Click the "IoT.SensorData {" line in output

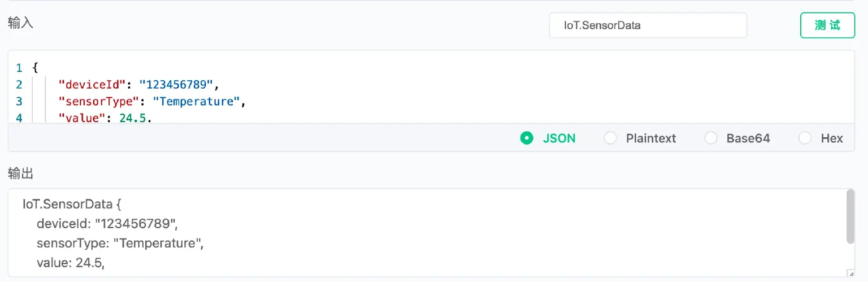pyautogui.click(x=68, y=204)
